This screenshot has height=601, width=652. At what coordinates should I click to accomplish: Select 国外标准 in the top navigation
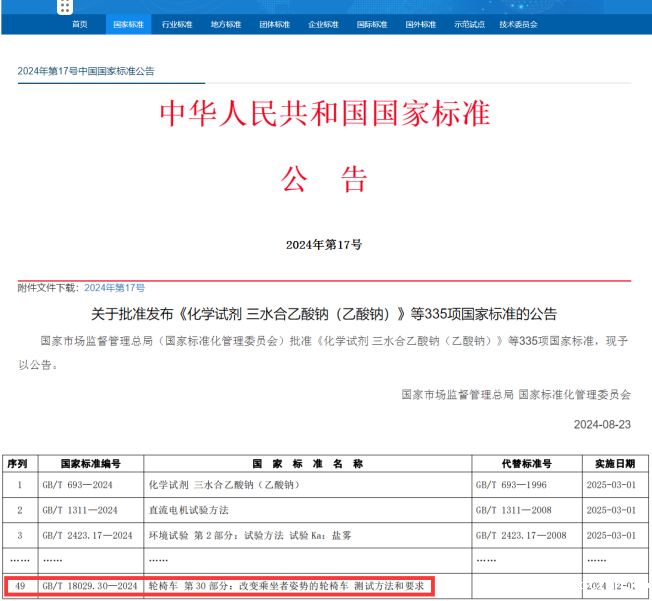click(420, 23)
